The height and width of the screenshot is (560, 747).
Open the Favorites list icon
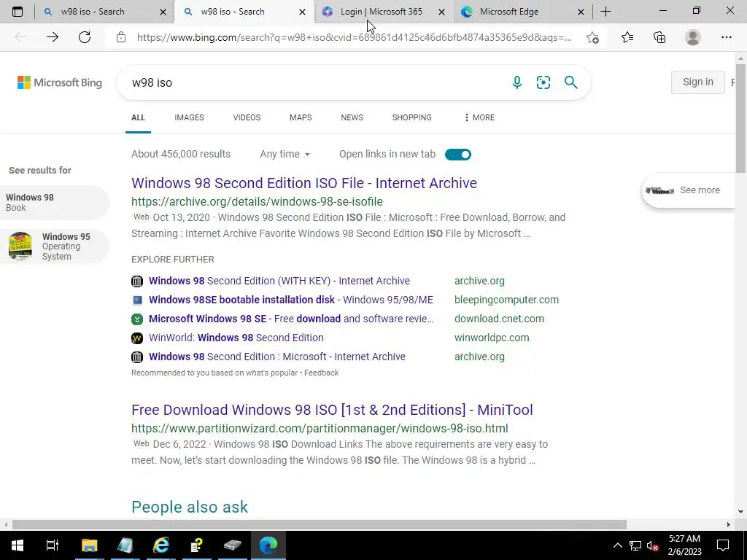pyautogui.click(x=627, y=37)
